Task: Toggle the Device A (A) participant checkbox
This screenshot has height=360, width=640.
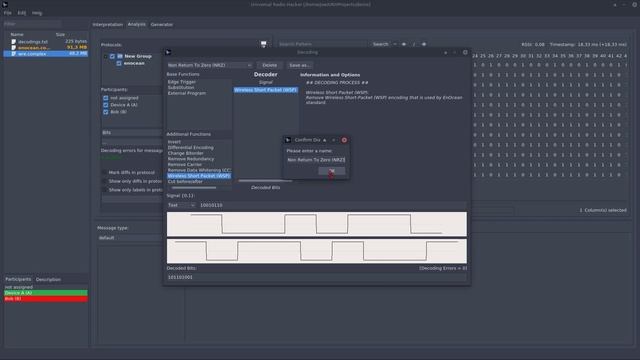Action: pos(106,105)
